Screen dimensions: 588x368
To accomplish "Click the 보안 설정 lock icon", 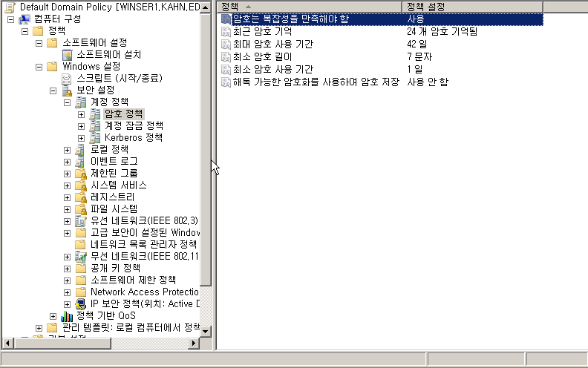I will pos(67,91).
